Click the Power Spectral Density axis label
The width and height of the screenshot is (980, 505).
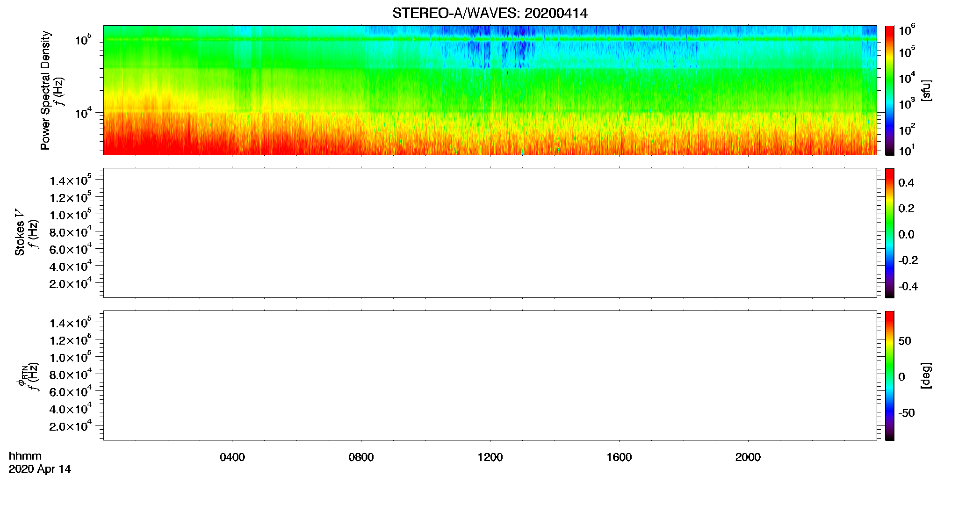tap(45, 90)
